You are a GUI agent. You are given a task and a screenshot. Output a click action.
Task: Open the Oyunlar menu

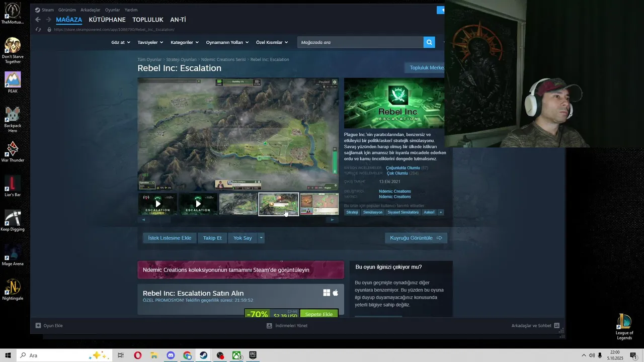pos(113,10)
